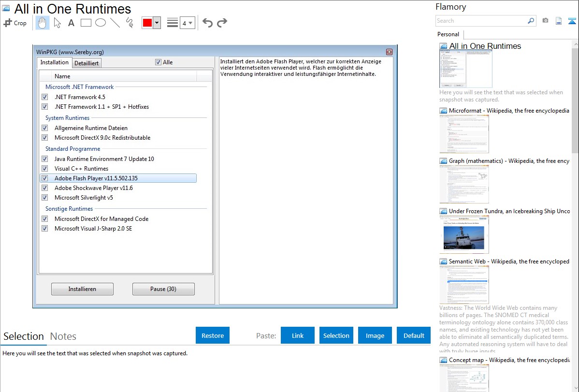Screen dimensions: 579x392
Task: Switch to the Installation tab
Action: tap(54, 62)
